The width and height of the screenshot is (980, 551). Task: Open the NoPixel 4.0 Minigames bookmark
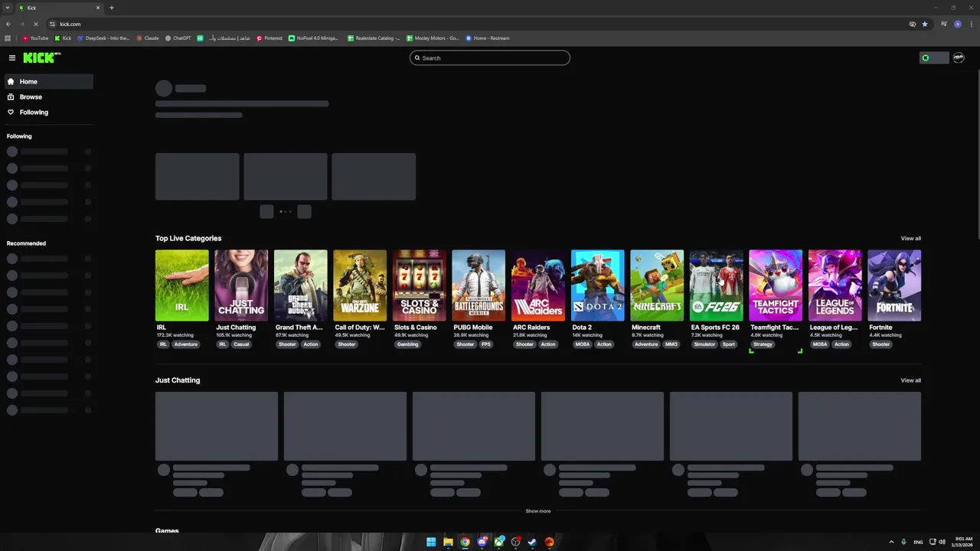313,37
